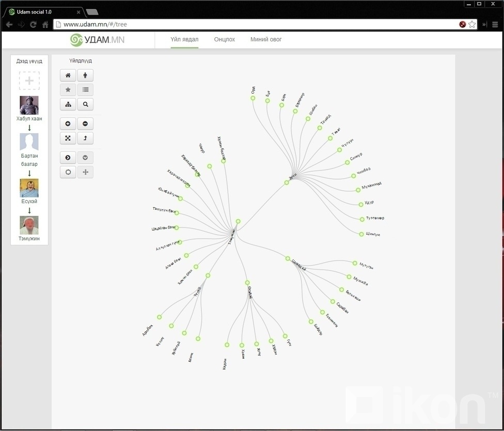Open the hierarchy tree view icon
Screen dimensions: 504x431
coord(68,104)
